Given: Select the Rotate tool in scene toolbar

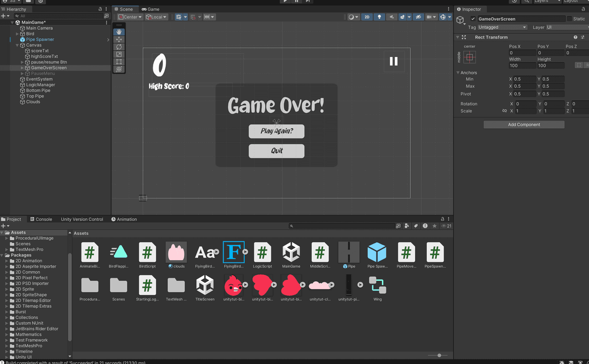Looking at the screenshot, I should (x=119, y=47).
